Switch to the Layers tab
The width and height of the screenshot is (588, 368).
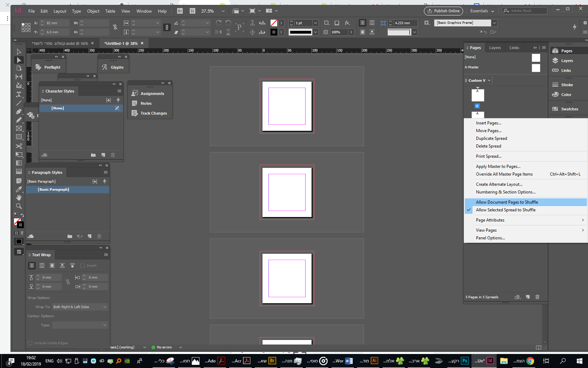tap(495, 48)
